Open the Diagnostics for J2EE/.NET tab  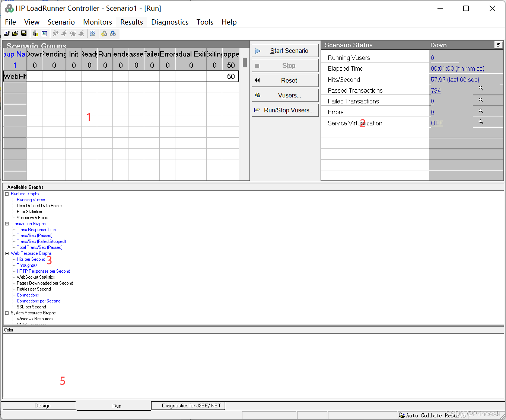tap(188, 406)
